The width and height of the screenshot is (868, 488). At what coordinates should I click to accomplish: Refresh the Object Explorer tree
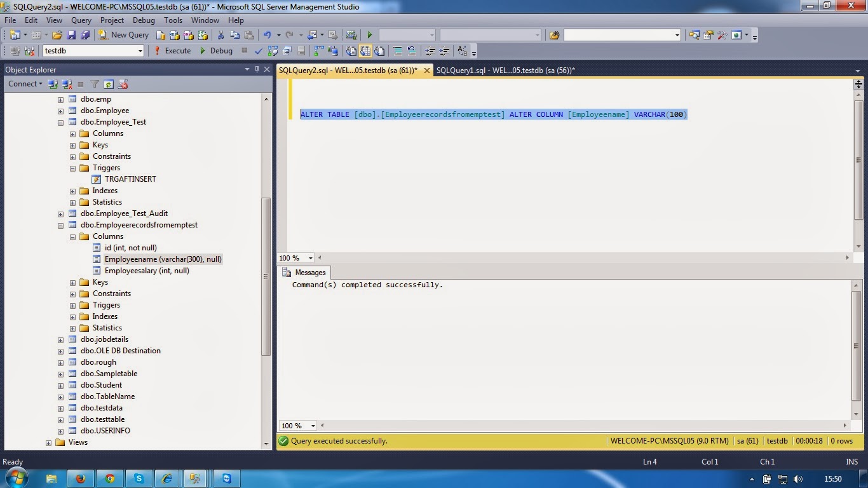[x=109, y=84]
